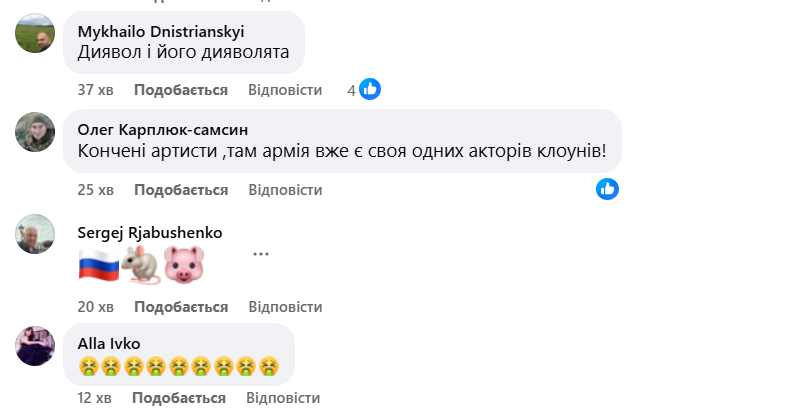Open Sergej Rjabushenko's profile avatar
791x413 pixels.
(x=36, y=233)
